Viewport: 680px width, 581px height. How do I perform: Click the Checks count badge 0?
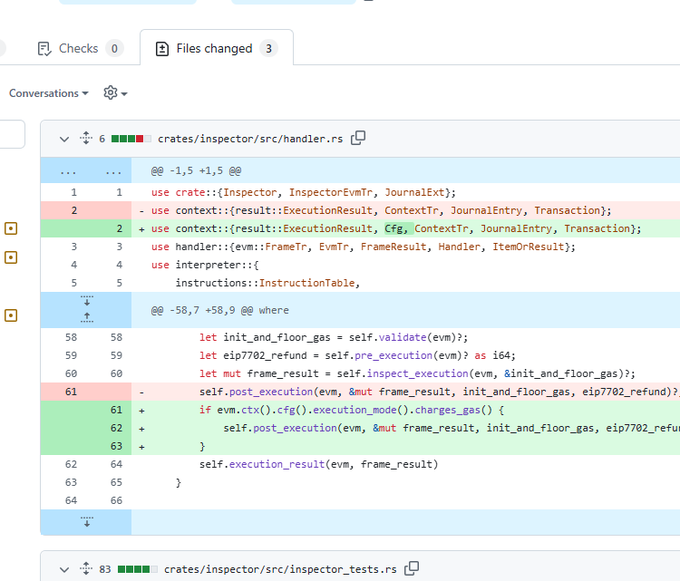pyautogui.click(x=114, y=49)
